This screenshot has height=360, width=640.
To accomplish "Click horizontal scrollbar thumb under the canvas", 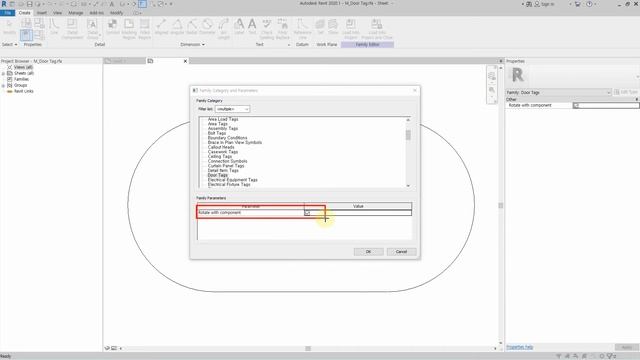I will 308,349.
